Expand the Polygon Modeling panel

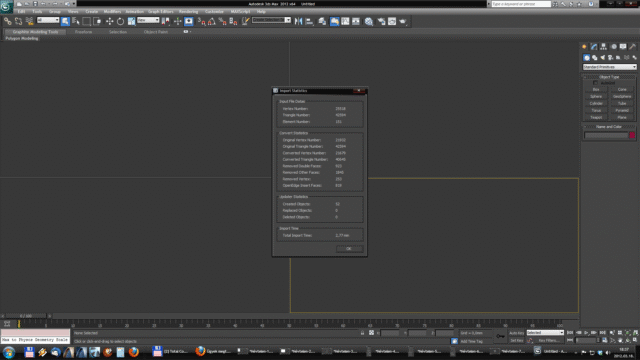(x=22, y=38)
